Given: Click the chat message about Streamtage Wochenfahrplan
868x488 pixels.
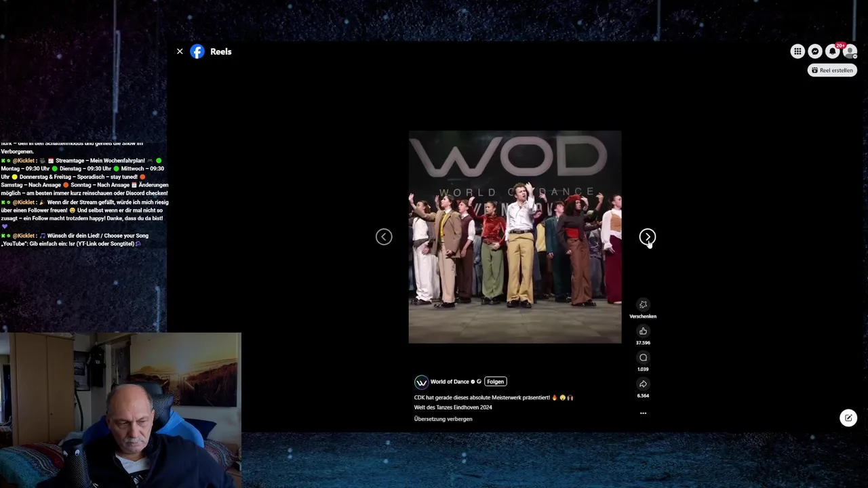Looking at the screenshot, I should pos(84,177).
